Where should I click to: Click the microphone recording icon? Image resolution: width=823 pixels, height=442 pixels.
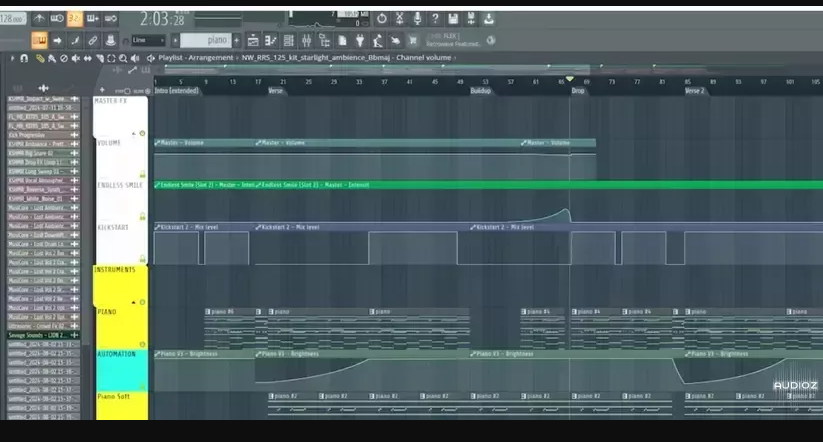[417, 19]
